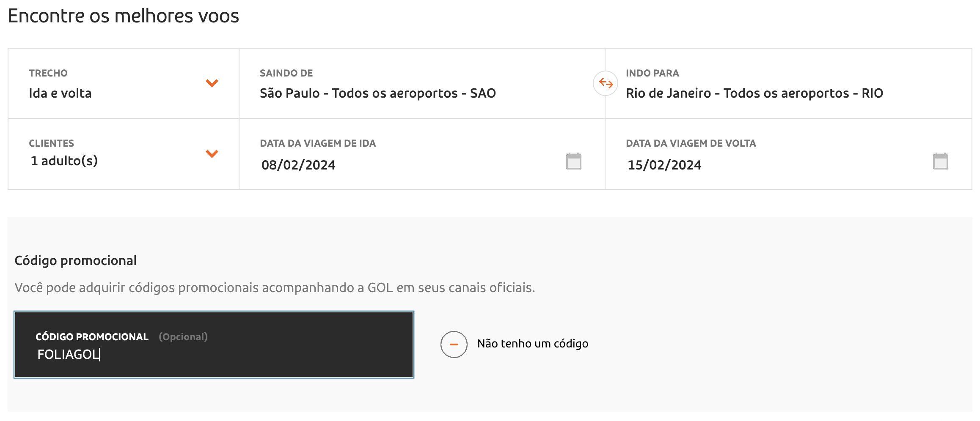Viewport: 980px width, 421px height.
Task: Open the return date calendar icon
Action: coord(940,161)
